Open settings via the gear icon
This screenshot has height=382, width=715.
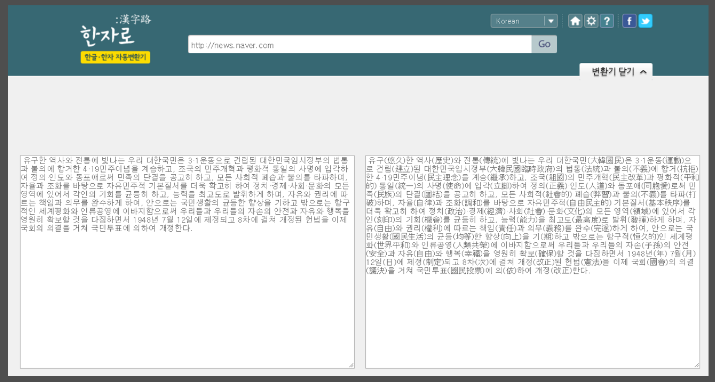[591, 21]
